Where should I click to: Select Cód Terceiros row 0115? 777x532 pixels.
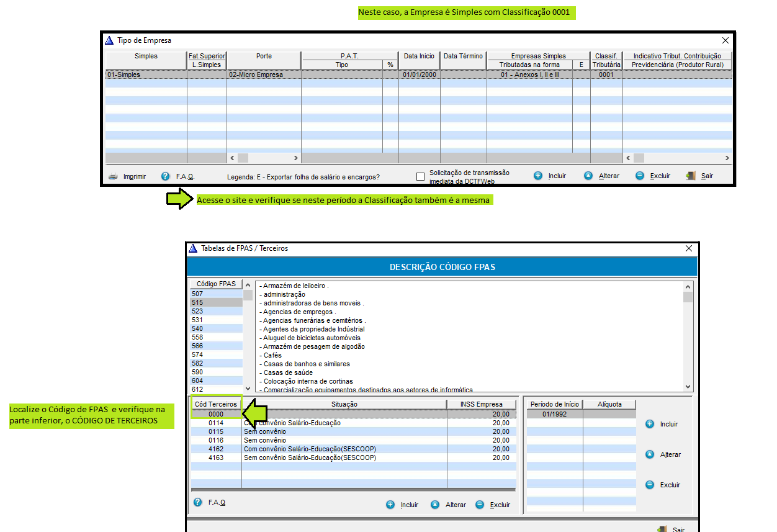pyautogui.click(x=353, y=431)
